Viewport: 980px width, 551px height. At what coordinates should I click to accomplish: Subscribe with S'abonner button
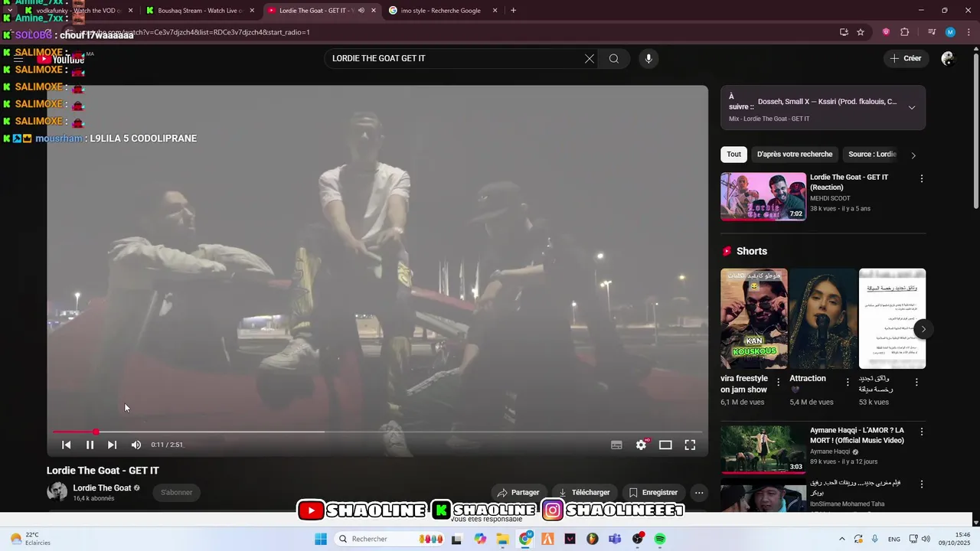pyautogui.click(x=177, y=493)
